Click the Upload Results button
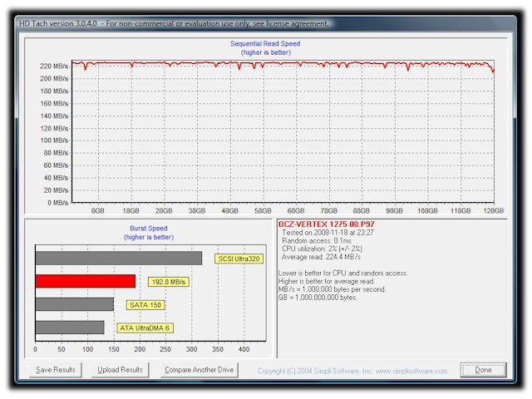 tap(120, 370)
